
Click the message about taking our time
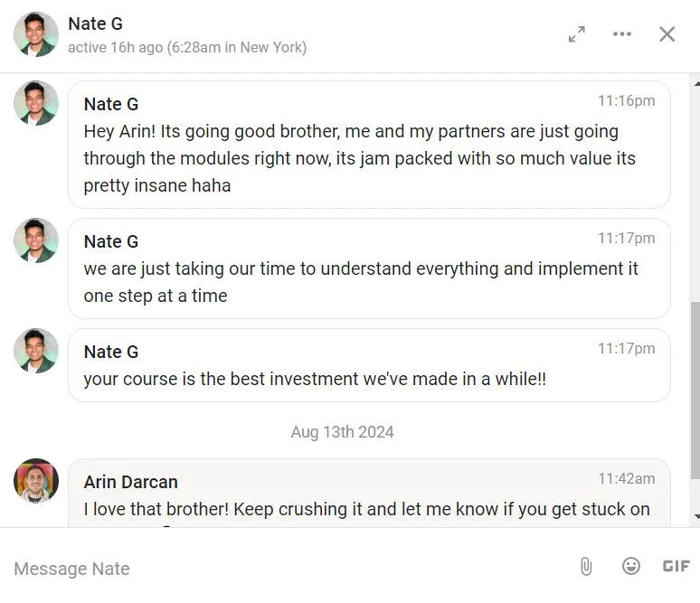tap(360, 282)
